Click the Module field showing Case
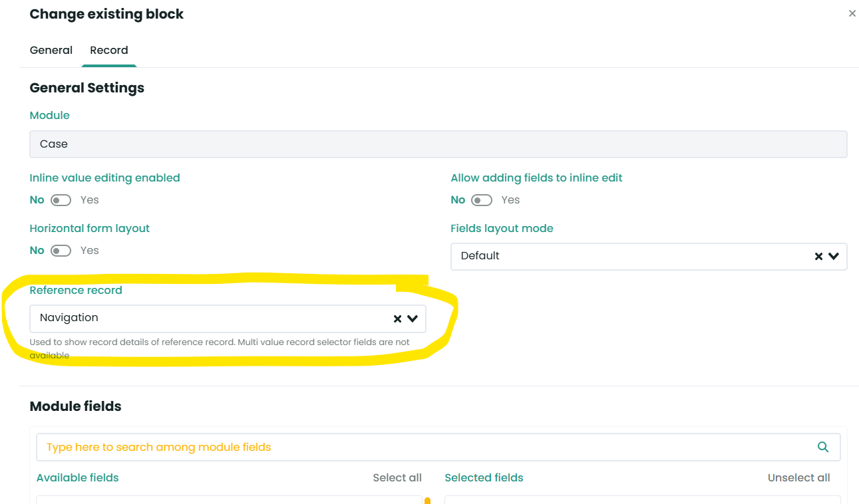859x504 pixels. point(438,144)
